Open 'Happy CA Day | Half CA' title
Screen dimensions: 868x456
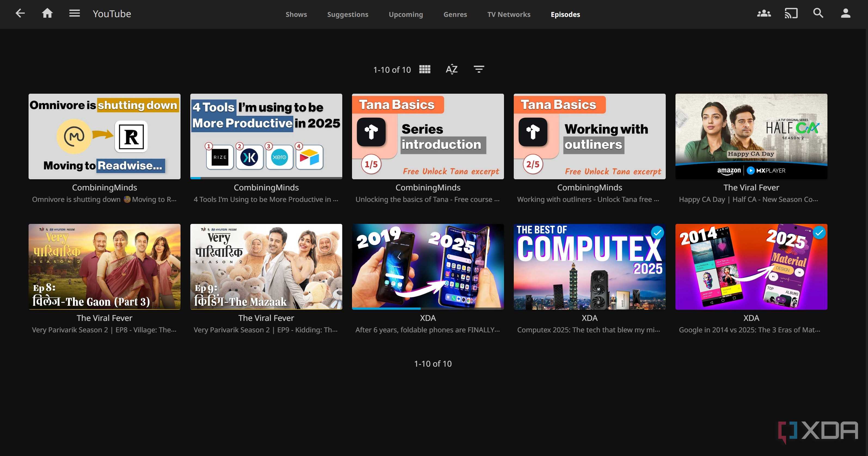pos(749,199)
